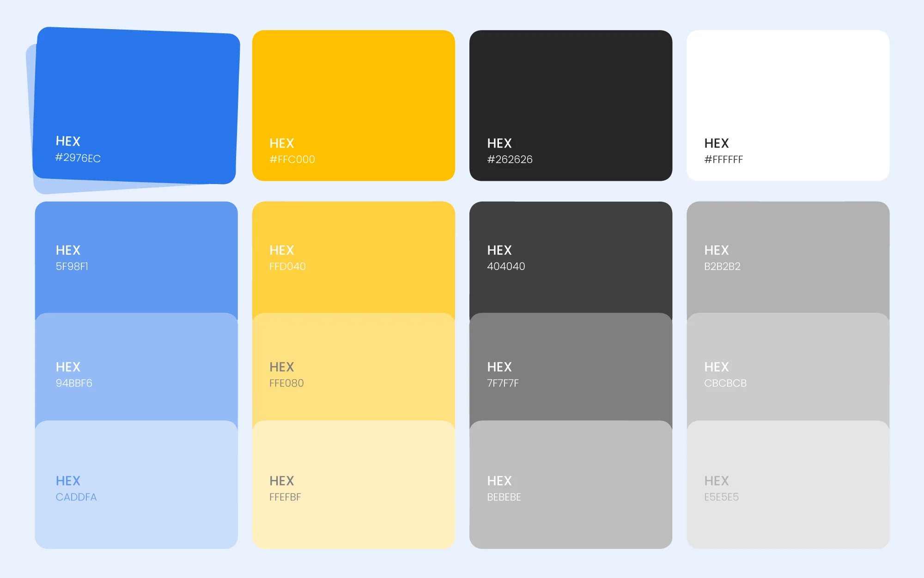Click the B2B2B2 hex value label
Screen dimensions: 924x578
[722, 266]
